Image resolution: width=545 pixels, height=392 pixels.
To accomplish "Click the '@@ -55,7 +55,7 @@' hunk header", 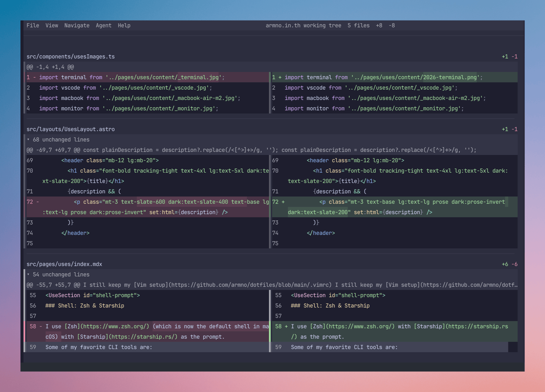I will coord(272,285).
